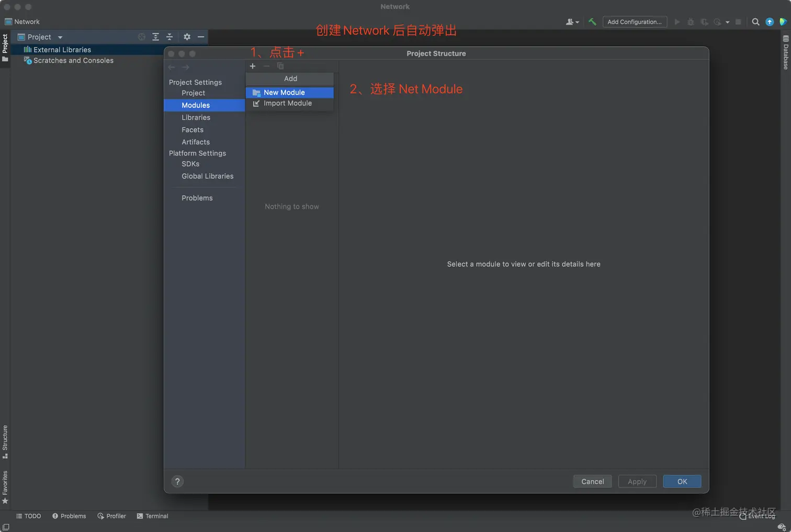The image size is (791, 532).
Task: Click Expand All icon in Project panel
Action: 155,37
